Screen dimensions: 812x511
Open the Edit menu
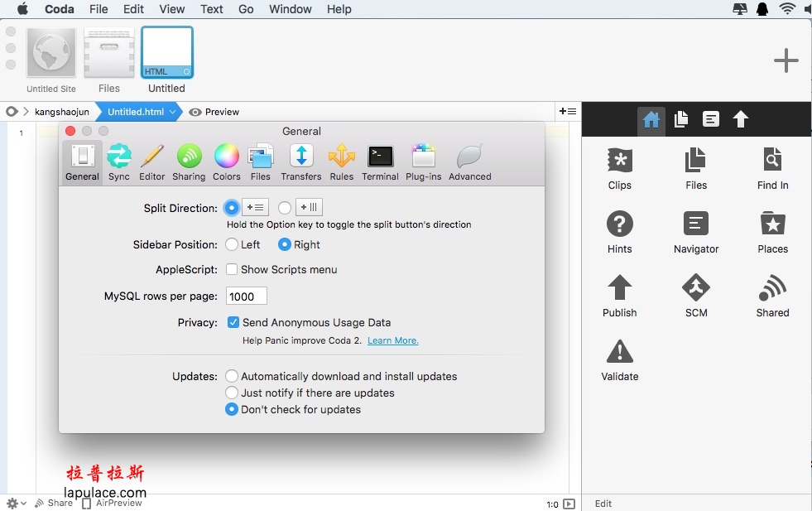tap(133, 9)
